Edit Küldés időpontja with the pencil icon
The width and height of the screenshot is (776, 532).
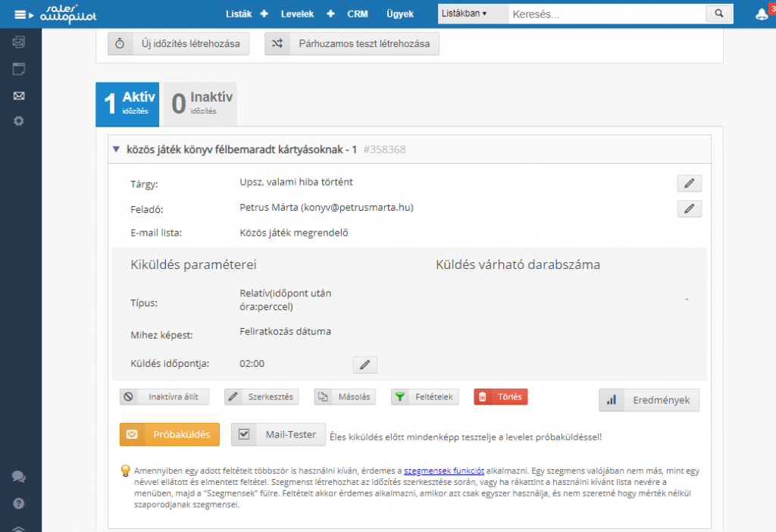tap(365, 365)
